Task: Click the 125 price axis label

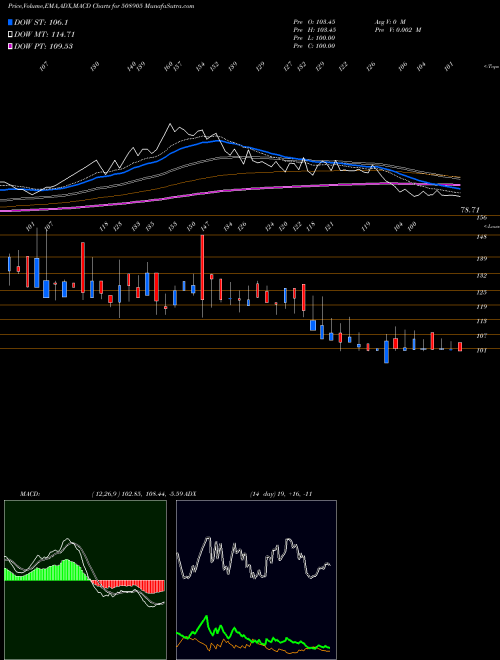Action: pos(482,292)
